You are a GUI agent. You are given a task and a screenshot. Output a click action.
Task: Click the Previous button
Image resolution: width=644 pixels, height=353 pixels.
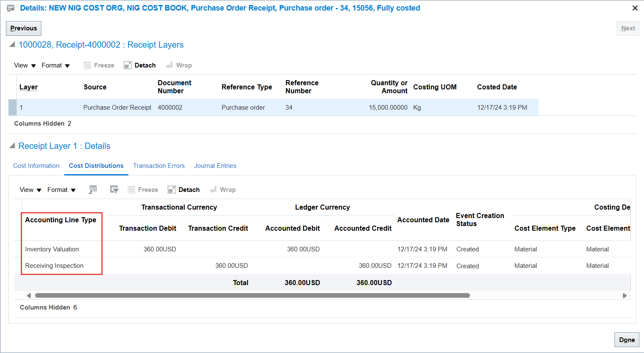(23, 28)
